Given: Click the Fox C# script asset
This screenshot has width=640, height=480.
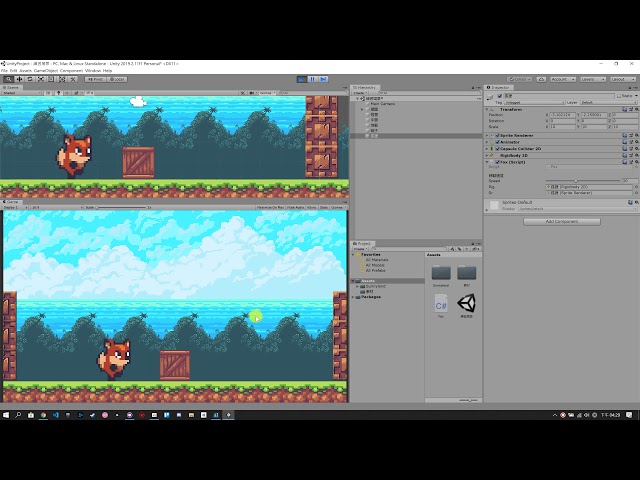Looking at the screenshot, I should tap(441, 305).
